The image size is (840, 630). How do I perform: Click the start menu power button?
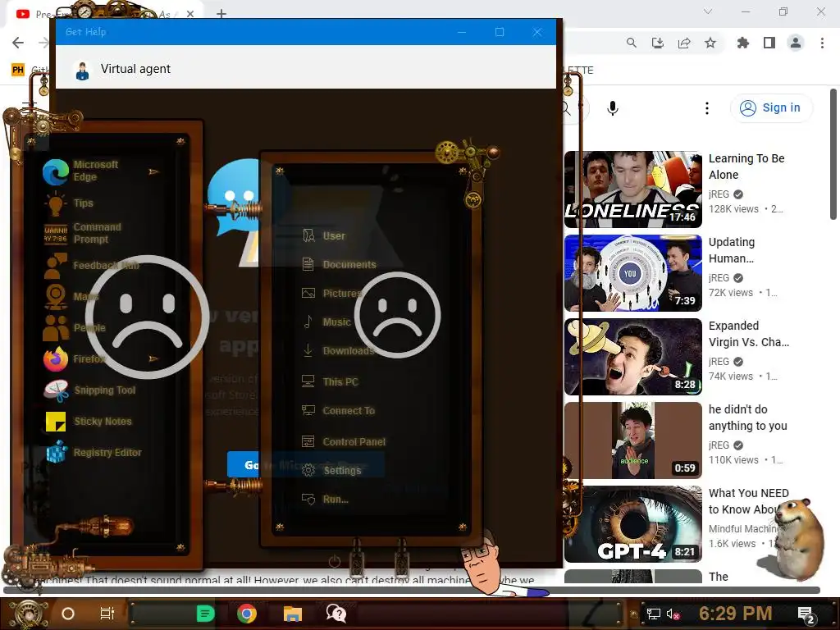tap(335, 561)
